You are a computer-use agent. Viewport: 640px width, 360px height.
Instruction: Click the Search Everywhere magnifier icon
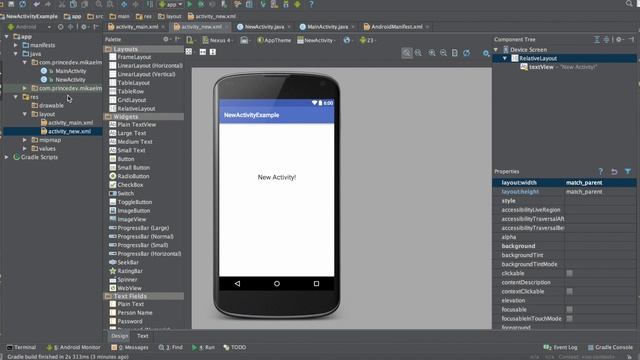[x=629, y=4]
